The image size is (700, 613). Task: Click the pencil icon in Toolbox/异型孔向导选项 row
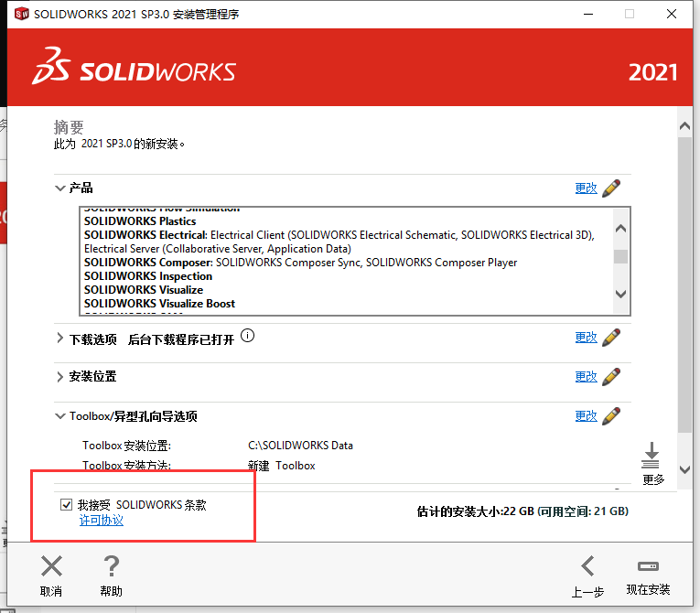point(611,416)
